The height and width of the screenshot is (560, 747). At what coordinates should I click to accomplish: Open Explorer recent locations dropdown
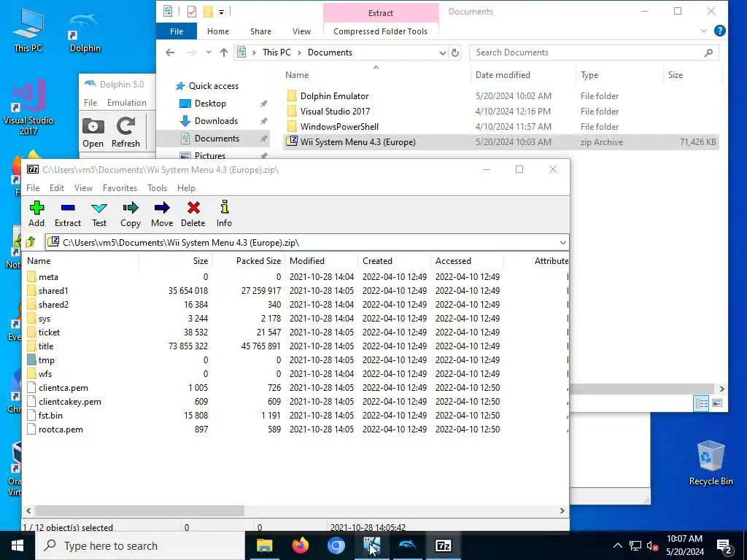click(x=209, y=52)
